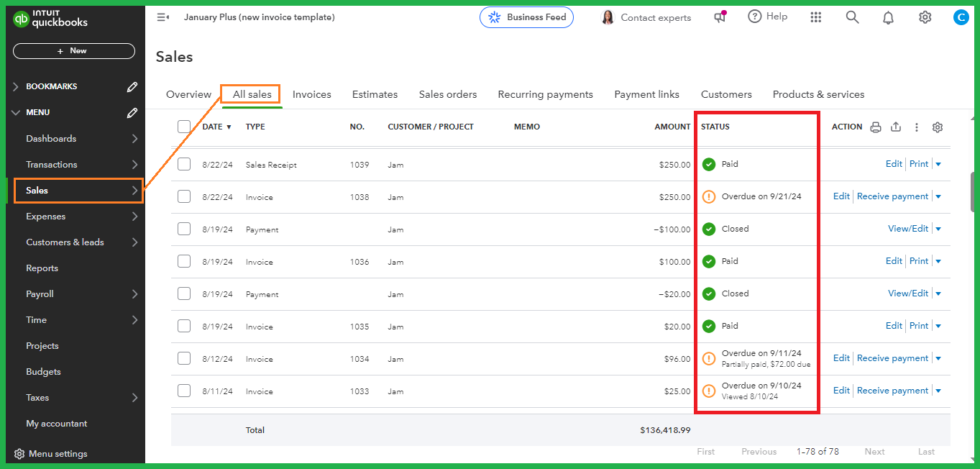Switch to the Invoices tab
Viewport: 980px width, 469px height.
pyautogui.click(x=311, y=94)
